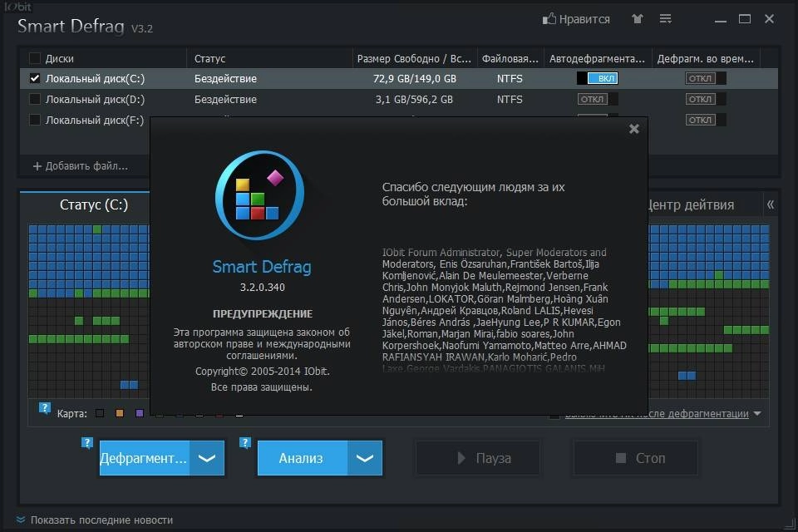Click the help icon next to Карта
The width and height of the screenshot is (798, 532).
[44, 408]
